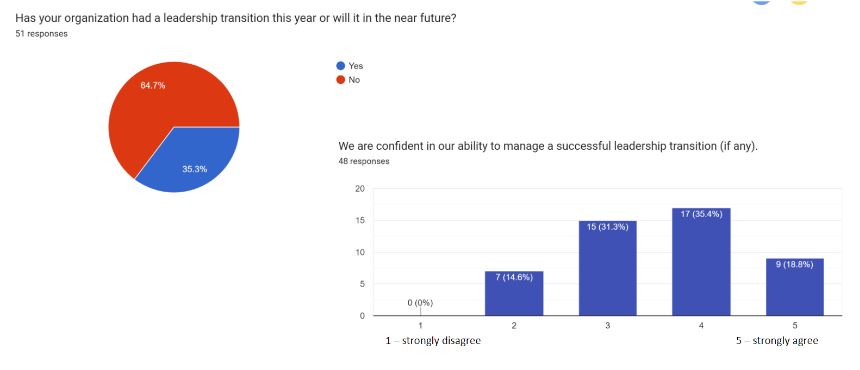Click the 48 responses text
The height and width of the screenshot is (370, 860).
click(x=364, y=161)
